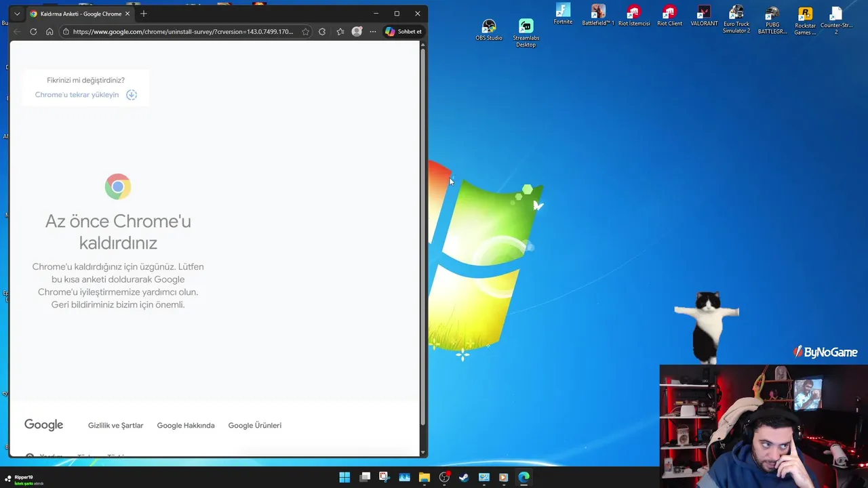Open Gizlilik ve Şartlar link
This screenshot has width=868, height=488.
(x=115, y=426)
